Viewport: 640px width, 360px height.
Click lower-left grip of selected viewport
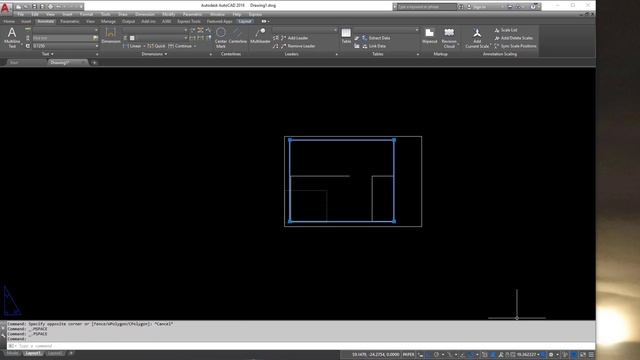point(290,222)
